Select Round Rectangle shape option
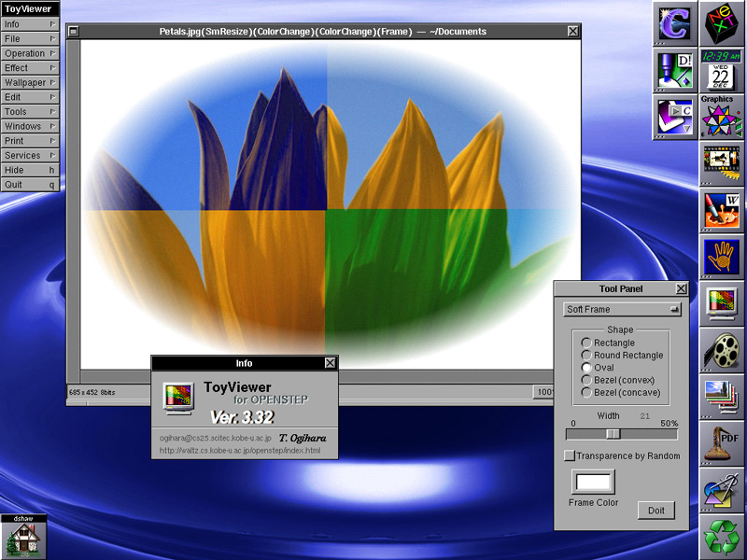Viewport: 747px width, 560px height. click(x=622, y=356)
